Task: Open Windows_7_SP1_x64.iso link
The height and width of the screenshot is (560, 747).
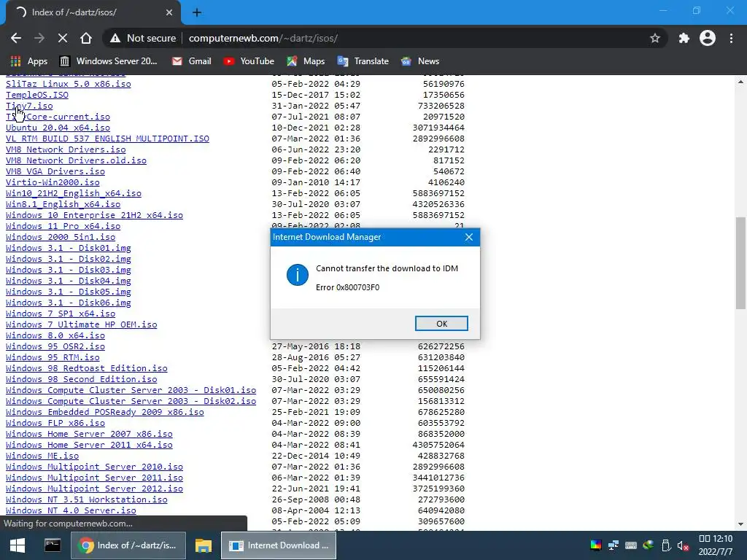Action: 61,314
